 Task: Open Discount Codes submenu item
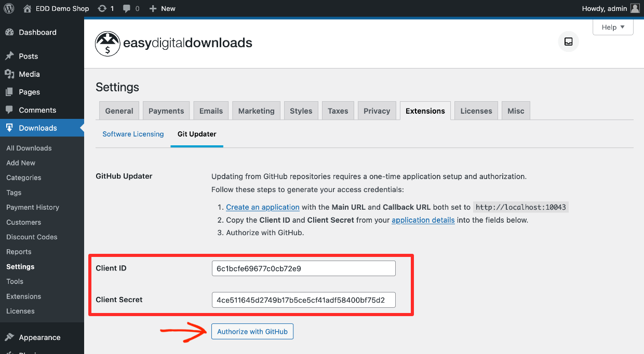(x=32, y=237)
